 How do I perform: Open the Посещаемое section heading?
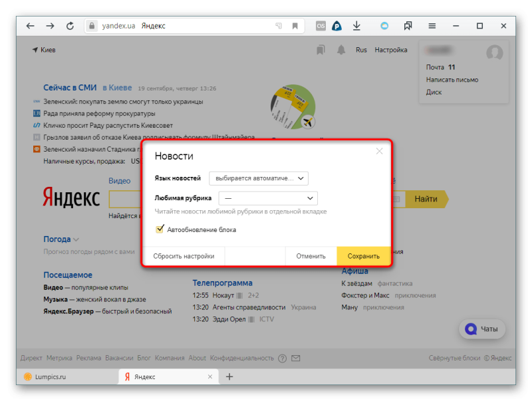pos(68,275)
